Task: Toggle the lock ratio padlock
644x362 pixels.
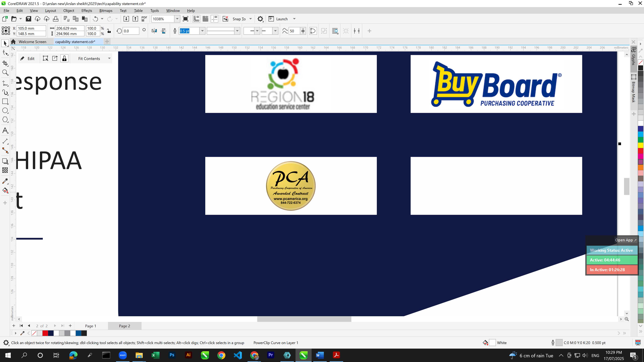Action: (109, 31)
